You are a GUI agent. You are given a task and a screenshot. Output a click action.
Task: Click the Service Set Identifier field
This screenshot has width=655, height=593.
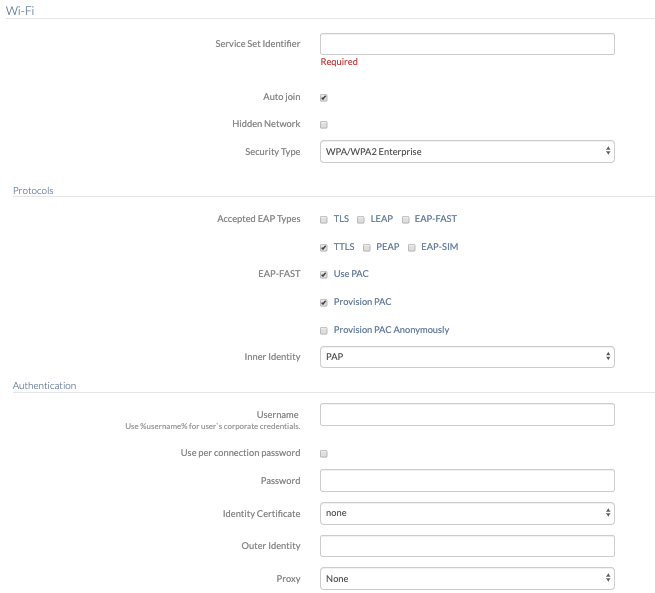(467, 44)
